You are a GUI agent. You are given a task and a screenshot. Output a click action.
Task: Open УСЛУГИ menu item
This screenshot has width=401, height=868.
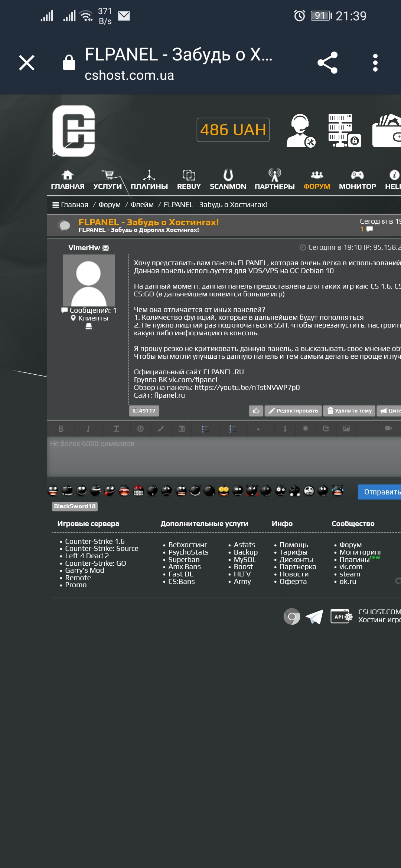(107, 180)
